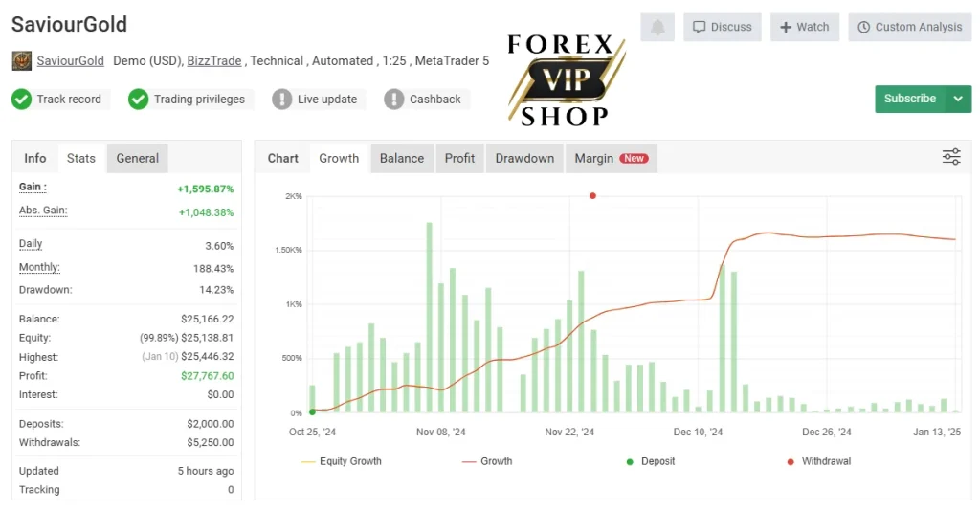Click the tallest green bar near Nov 08

click(430, 317)
